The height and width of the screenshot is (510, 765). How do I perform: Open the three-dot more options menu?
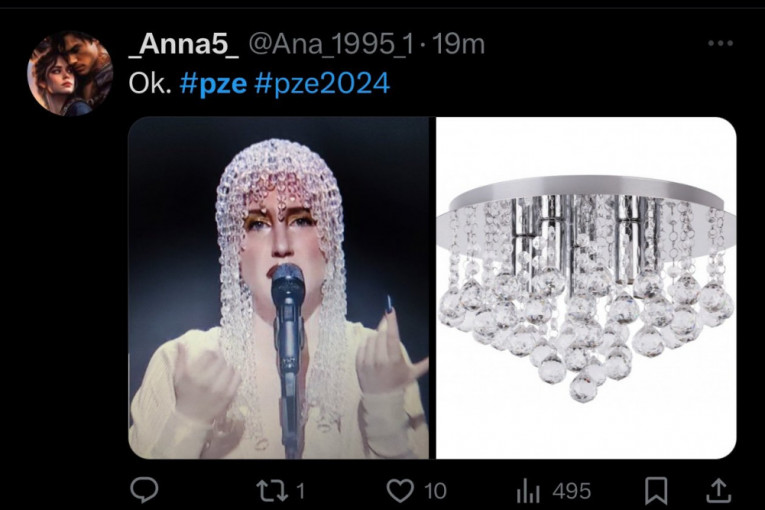tap(720, 44)
